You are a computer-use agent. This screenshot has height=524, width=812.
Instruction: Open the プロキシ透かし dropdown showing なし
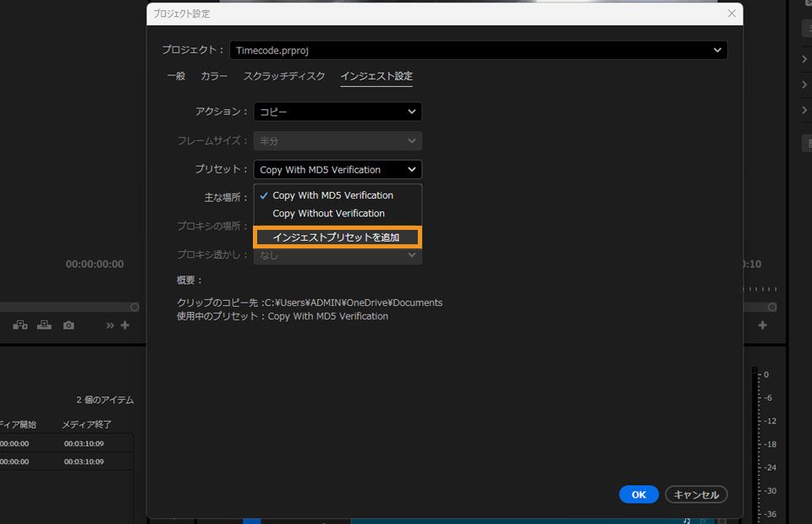point(337,254)
